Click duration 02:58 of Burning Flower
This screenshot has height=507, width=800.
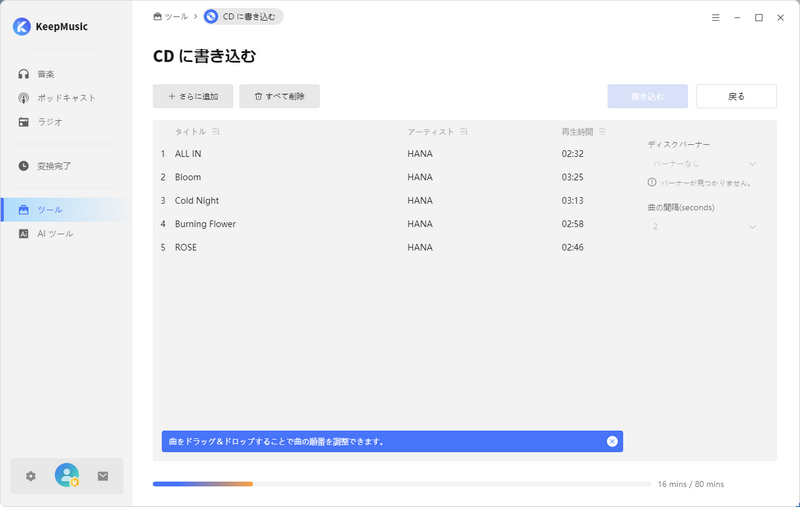[x=572, y=224]
